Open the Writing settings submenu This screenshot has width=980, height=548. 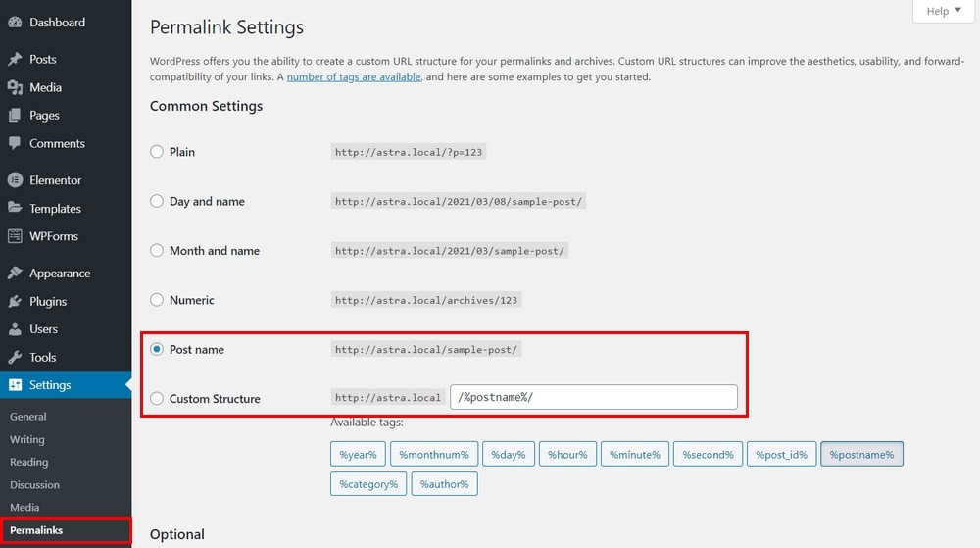[26, 439]
